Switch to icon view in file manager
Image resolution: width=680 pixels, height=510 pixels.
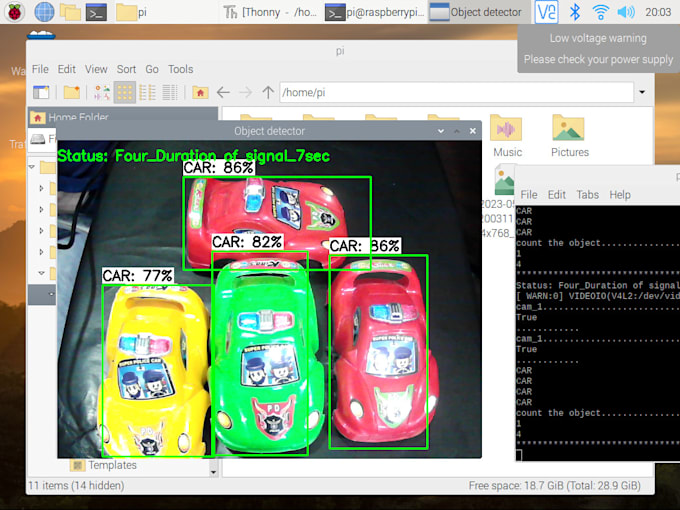(124, 92)
